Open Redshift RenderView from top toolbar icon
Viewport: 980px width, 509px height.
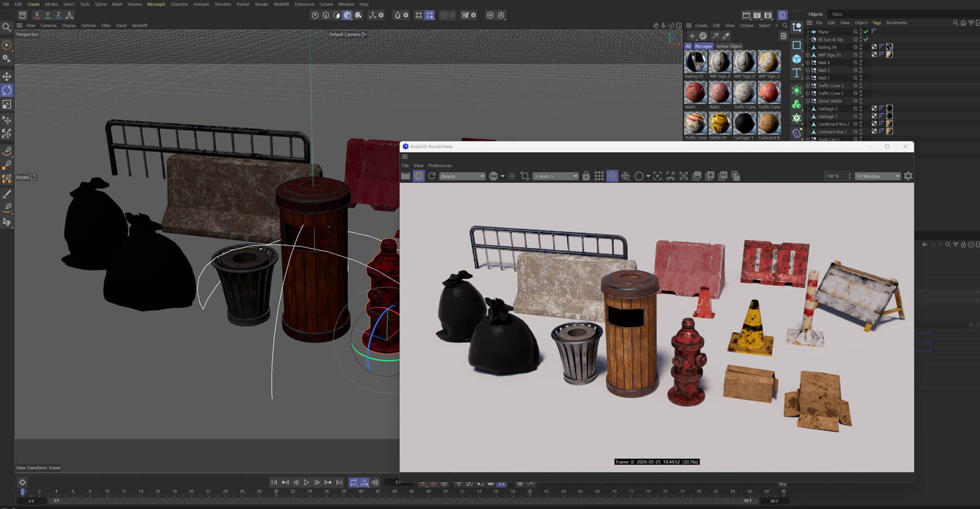[782, 15]
